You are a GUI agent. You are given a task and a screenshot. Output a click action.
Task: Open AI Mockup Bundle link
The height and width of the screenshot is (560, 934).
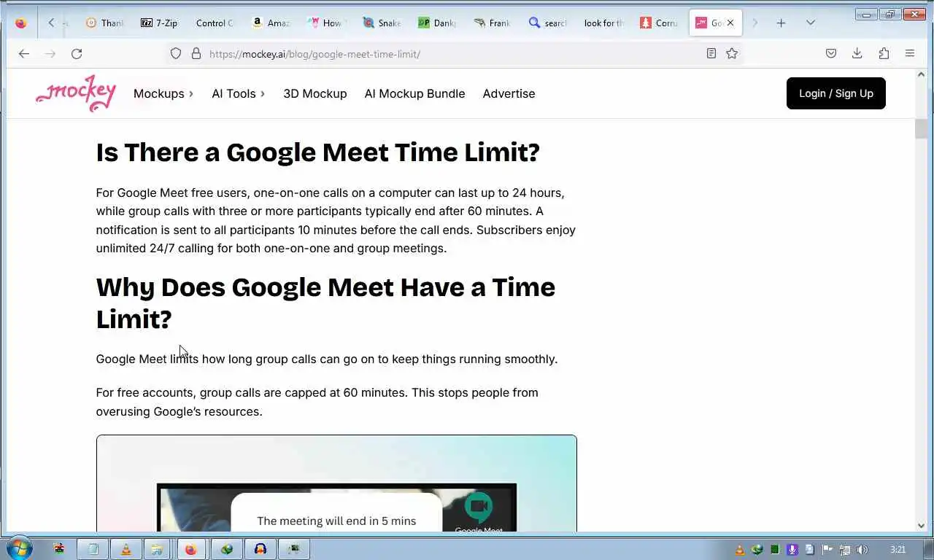[x=414, y=93]
